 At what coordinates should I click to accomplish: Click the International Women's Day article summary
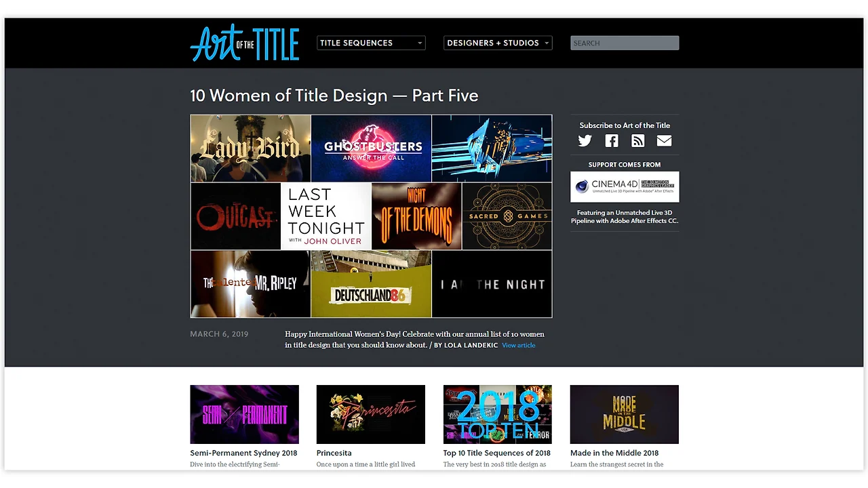(x=414, y=340)
